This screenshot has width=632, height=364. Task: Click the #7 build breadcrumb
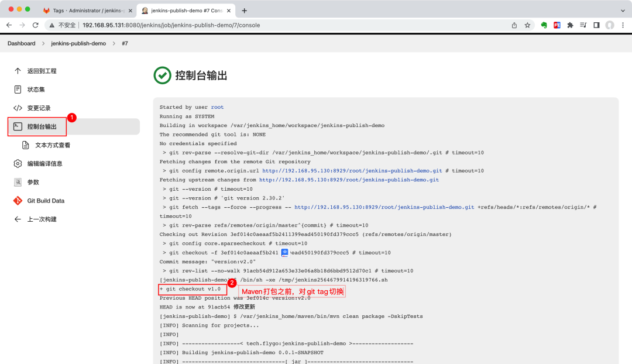(125, 43)
